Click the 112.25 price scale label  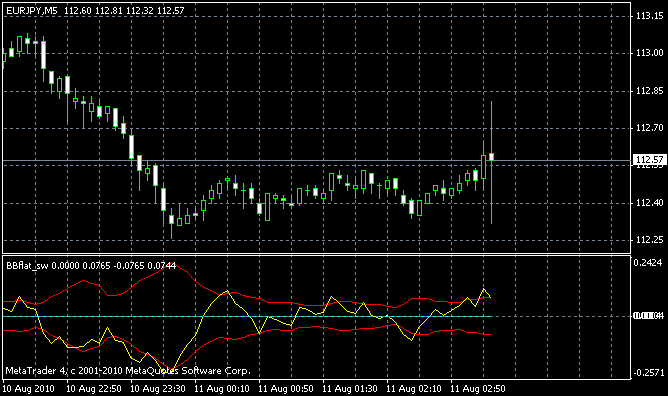tap(650, 240)
